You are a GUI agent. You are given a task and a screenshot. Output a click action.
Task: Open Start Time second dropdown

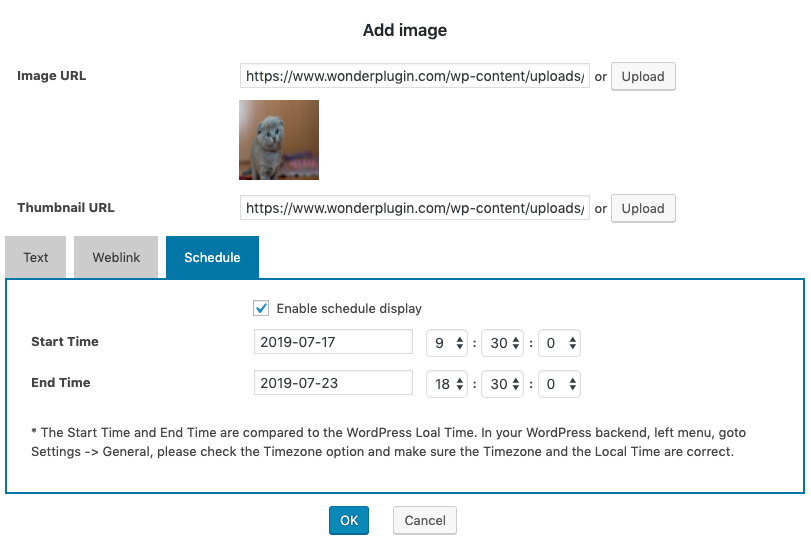coord(559,343)
